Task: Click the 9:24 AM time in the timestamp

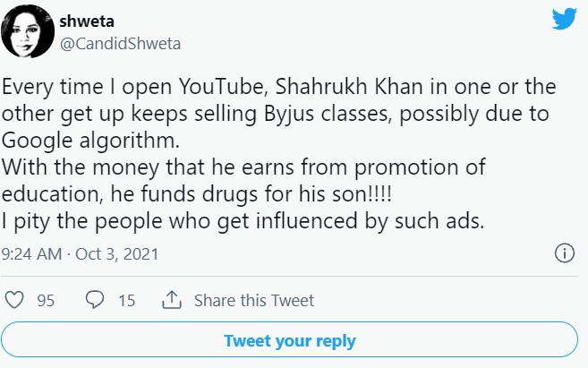Action: click(32, 254)
